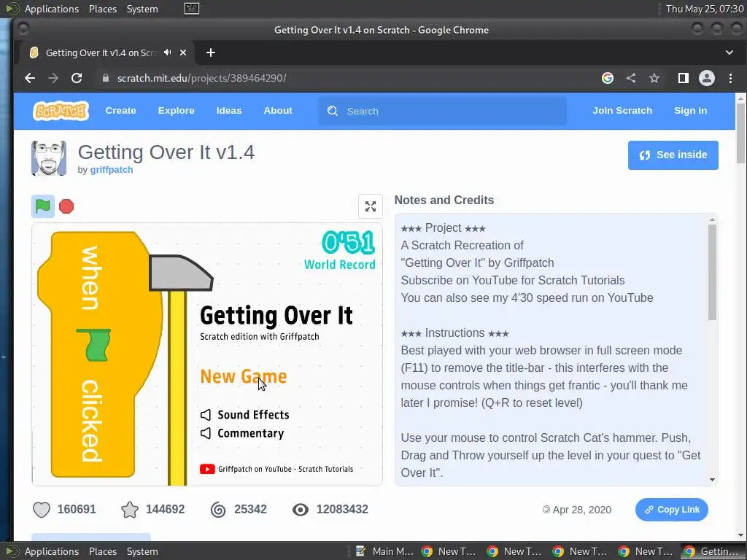
Task: Favorite the project with the star icon
Action: pos(130,510)
